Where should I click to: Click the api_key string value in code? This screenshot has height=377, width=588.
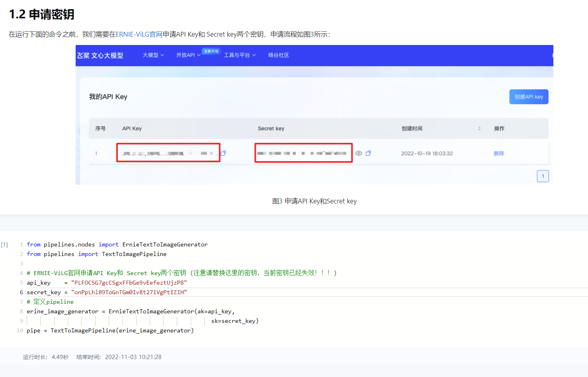pyautogui.click(x=129, y=283)
